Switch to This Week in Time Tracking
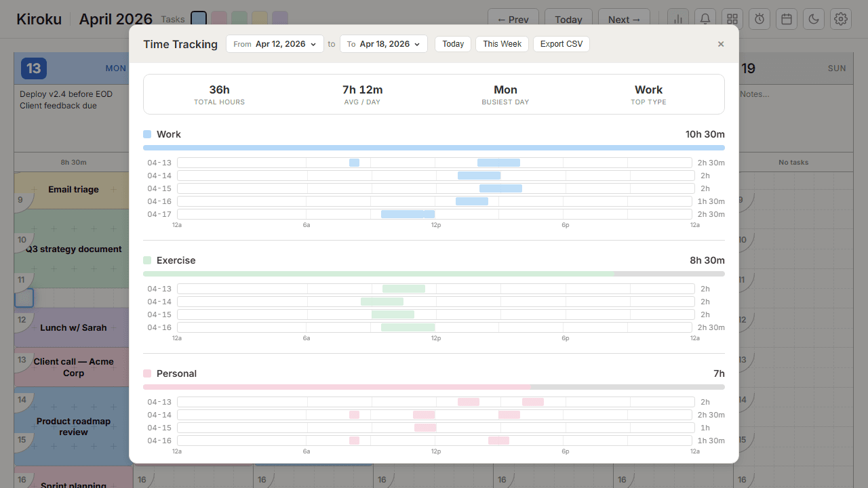The height and width of the screenshot is (488, 868). click(x=502, y=43)
